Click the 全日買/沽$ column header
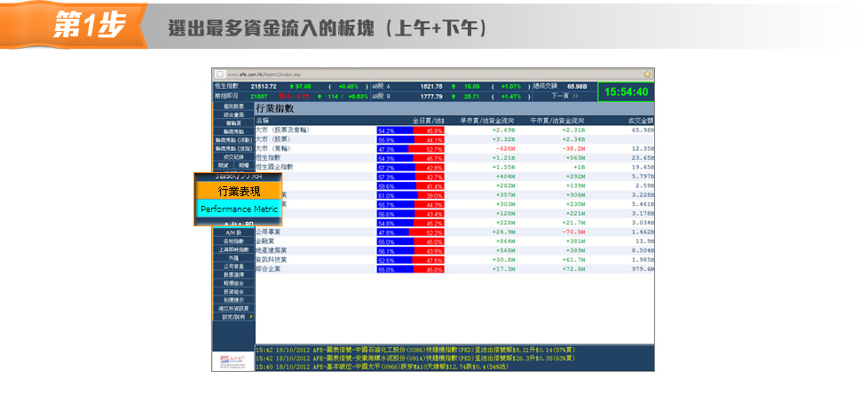 (x=427, y=120)
